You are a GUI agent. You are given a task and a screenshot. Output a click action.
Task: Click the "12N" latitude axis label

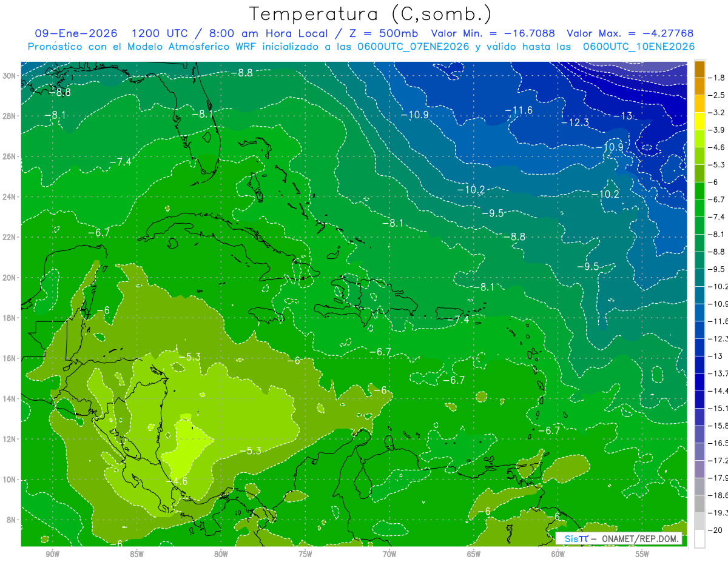(x=9, y=439)
